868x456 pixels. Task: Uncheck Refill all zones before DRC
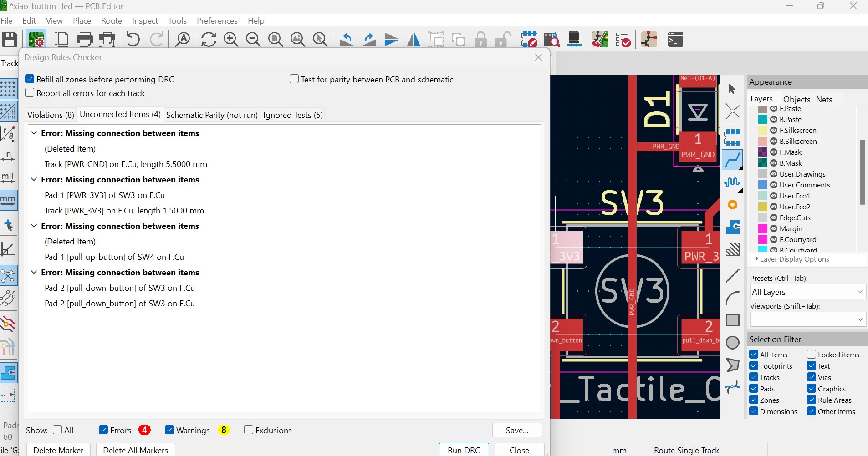point(30,79)
